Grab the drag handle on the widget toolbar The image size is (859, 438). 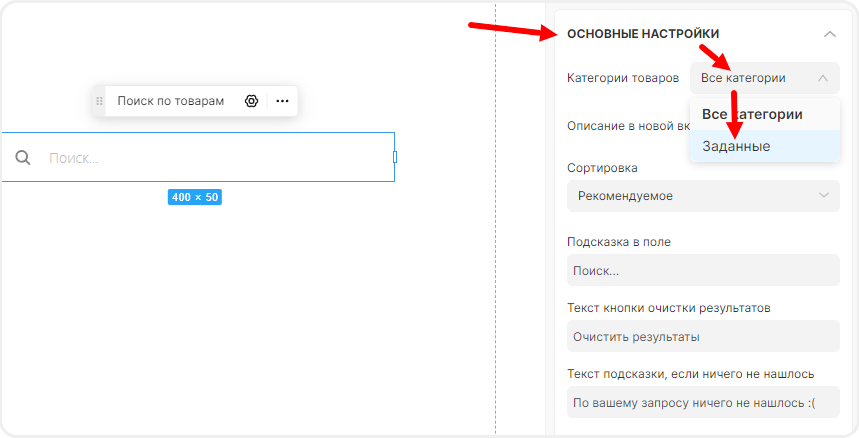click(x=99, y=101)
